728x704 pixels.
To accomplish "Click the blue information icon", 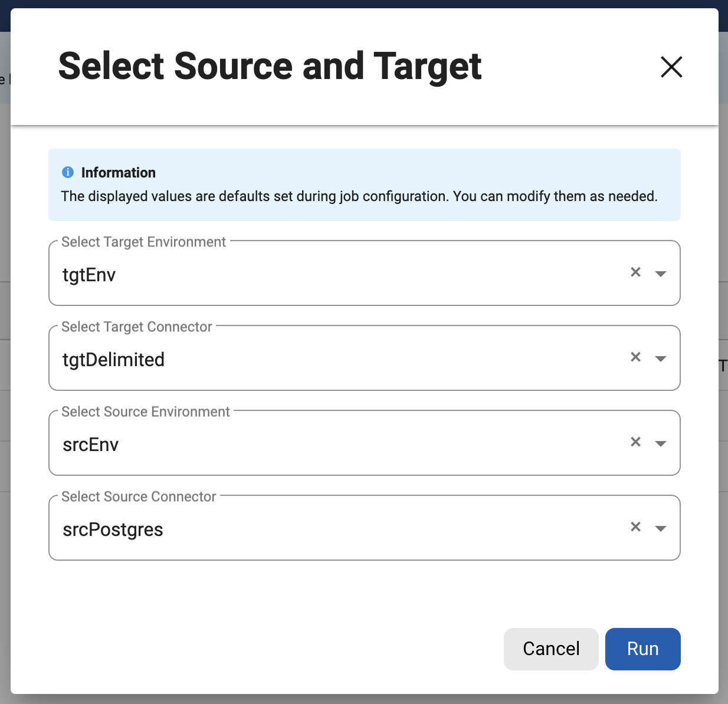I will coord(68,172).
